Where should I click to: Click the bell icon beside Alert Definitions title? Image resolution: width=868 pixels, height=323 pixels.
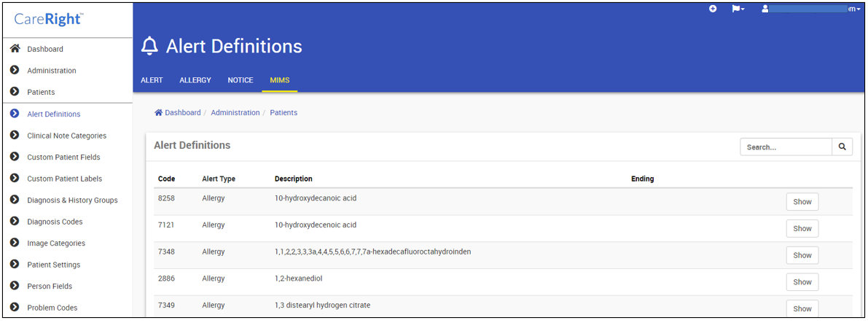click(149, 46)
